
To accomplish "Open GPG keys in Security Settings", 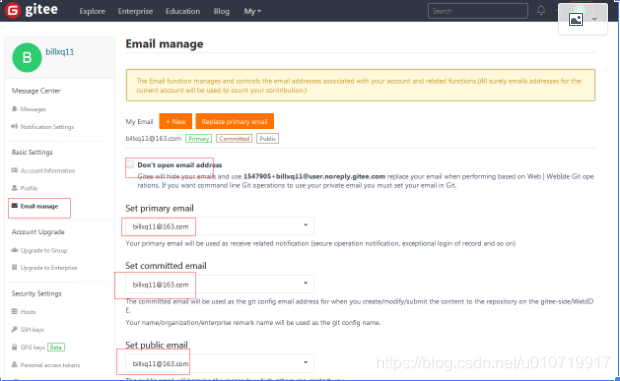I will pos(32,347).
